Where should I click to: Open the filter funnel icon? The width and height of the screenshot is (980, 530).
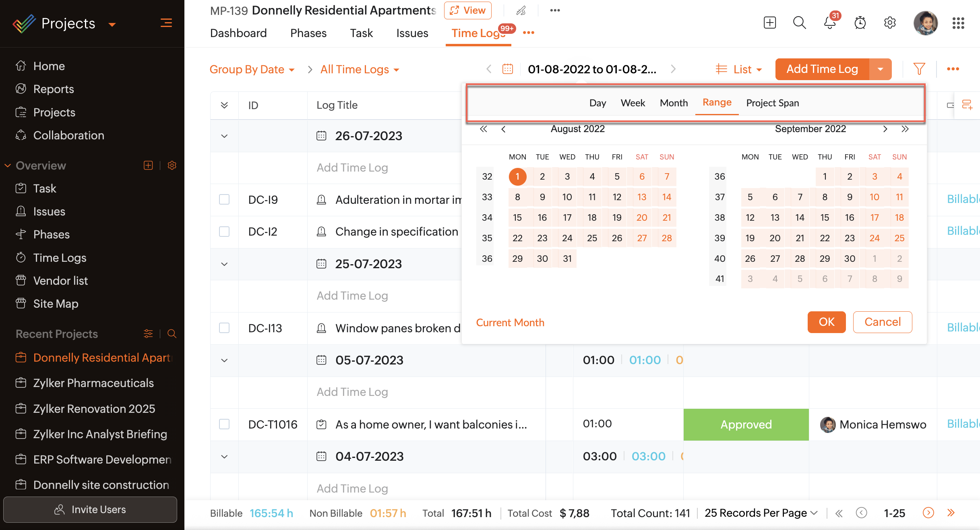(919, 69)
